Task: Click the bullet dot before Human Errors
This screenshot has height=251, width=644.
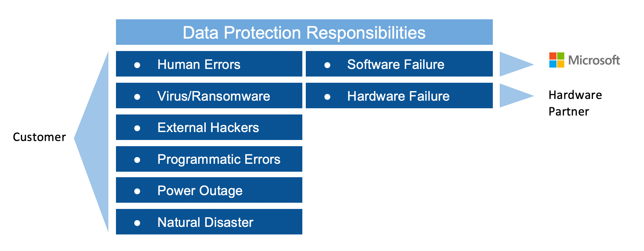Action: (137, 65)
